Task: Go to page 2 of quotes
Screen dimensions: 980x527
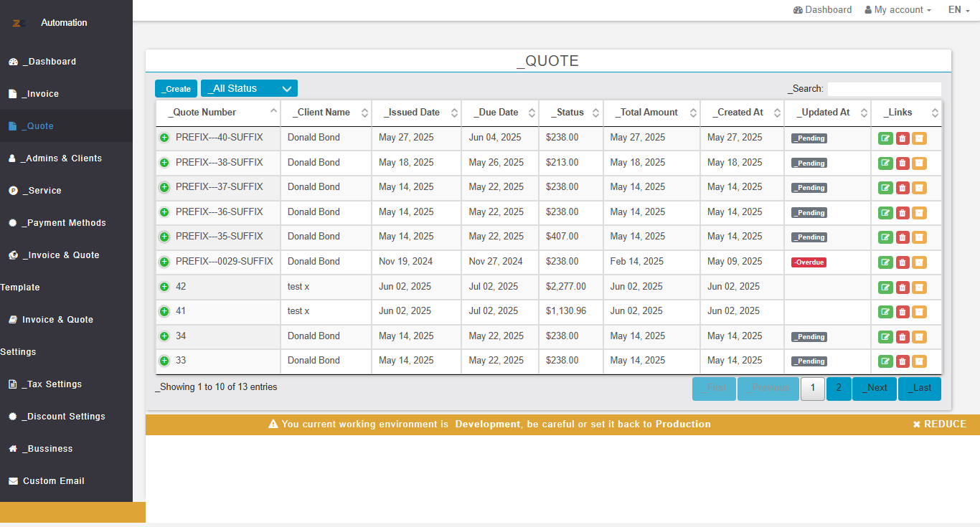Action: click(x=839, y=388)
